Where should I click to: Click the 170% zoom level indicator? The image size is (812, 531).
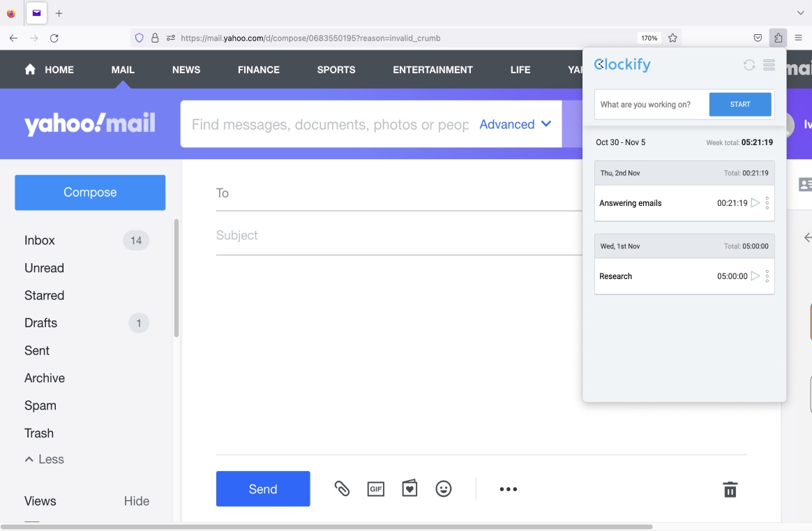click(x=649, y=38)
